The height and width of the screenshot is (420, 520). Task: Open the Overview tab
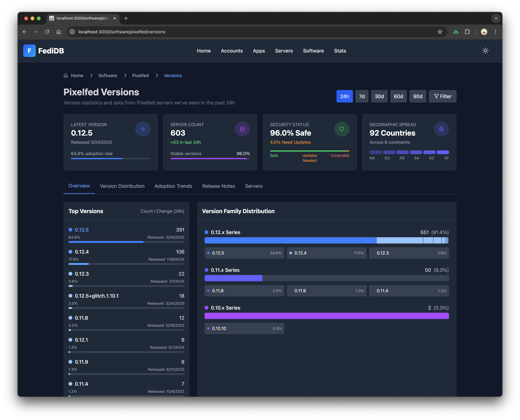79,186
